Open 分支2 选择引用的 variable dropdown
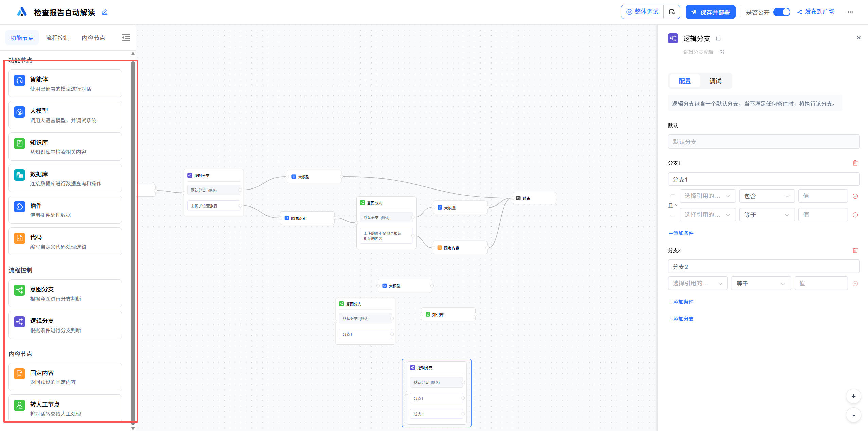Screen dimensions: 868x431 pyautogui.click(x=697, y=283)
